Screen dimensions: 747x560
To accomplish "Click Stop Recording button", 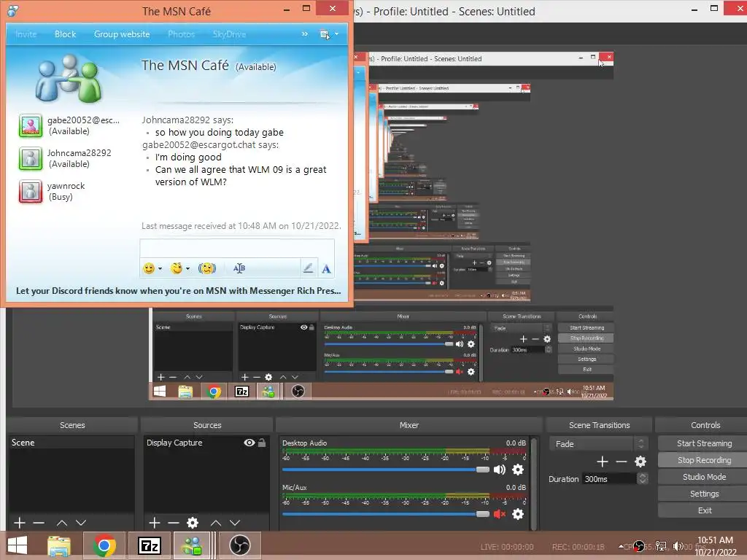I will pyautogui.click(x=704, y=460).
